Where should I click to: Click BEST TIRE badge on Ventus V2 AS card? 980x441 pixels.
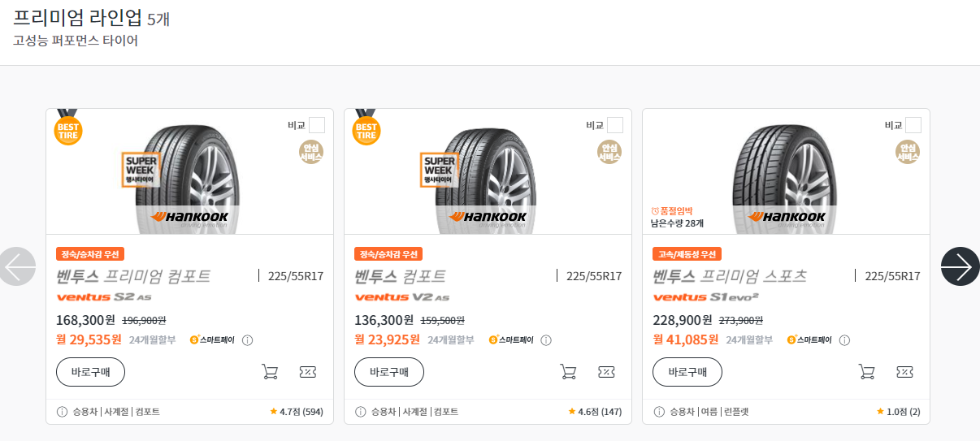366,128
